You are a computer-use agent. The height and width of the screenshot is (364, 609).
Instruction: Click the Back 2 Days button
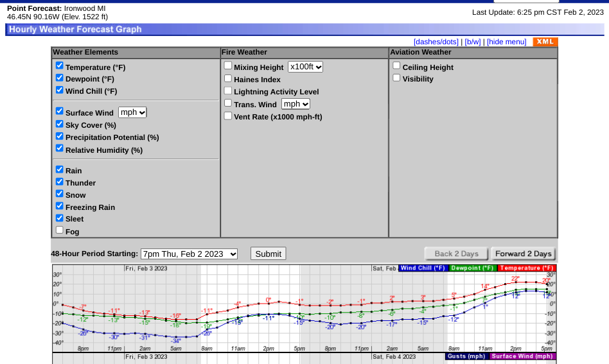(x=456, y=254)
